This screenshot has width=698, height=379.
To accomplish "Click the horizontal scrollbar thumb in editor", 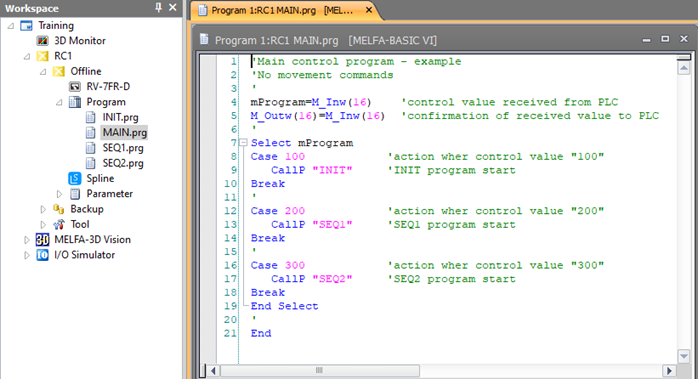I will [320, 371].
